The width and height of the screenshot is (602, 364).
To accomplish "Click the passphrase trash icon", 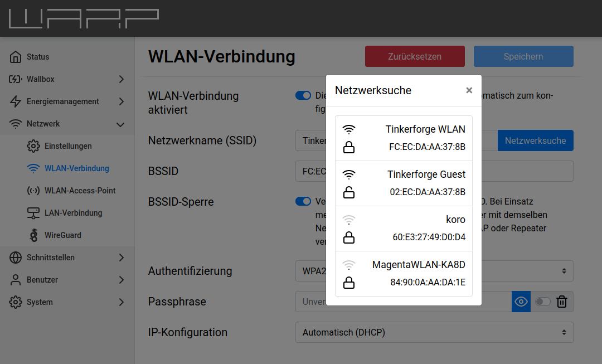I will 562,302.
